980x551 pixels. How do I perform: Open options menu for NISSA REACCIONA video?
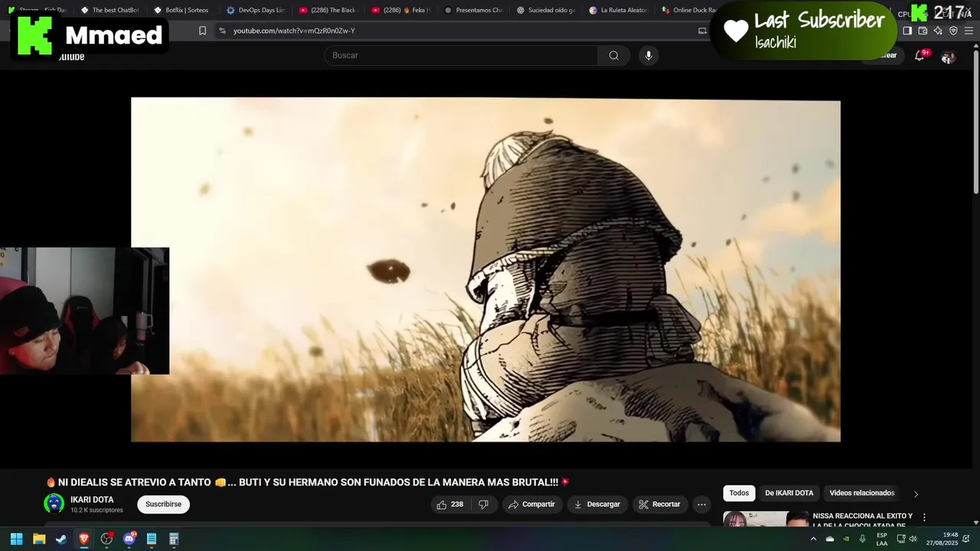tap(924, 517)
